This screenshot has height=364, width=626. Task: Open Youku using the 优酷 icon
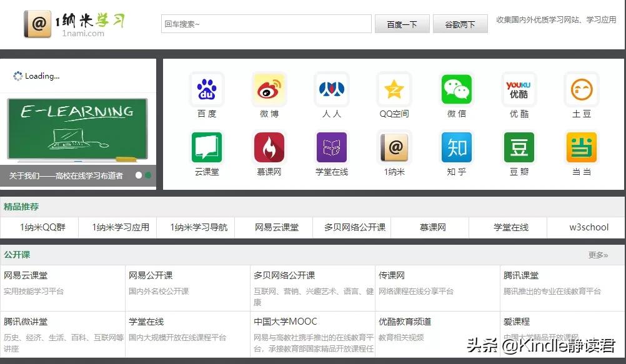[519, 89]
